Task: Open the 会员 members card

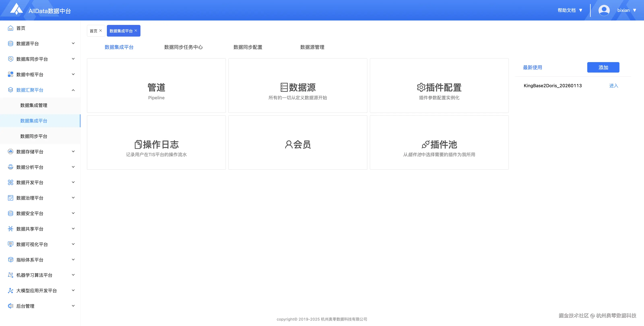Action: 297,144
